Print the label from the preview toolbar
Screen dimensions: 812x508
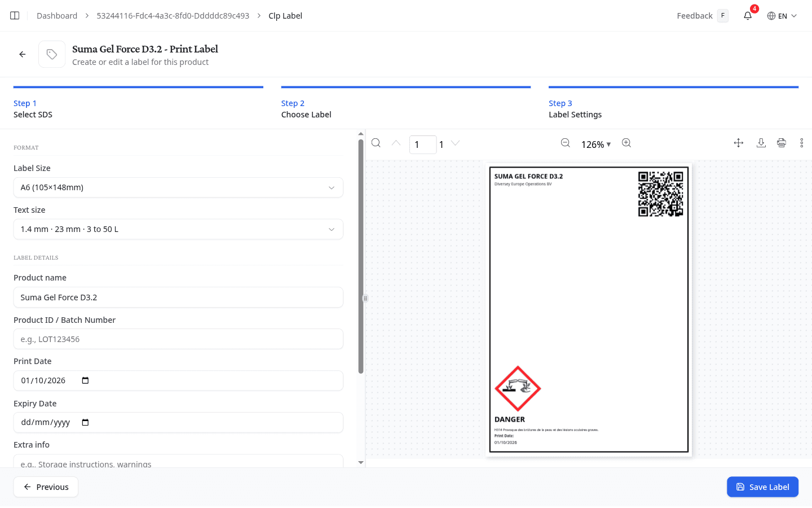tap(782, 143)
